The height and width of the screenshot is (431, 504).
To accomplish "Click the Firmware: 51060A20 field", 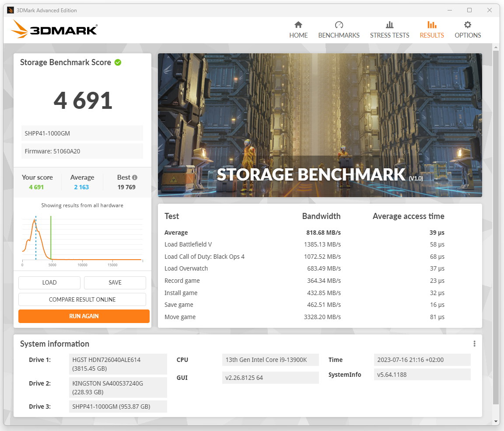I will (82, 151).
